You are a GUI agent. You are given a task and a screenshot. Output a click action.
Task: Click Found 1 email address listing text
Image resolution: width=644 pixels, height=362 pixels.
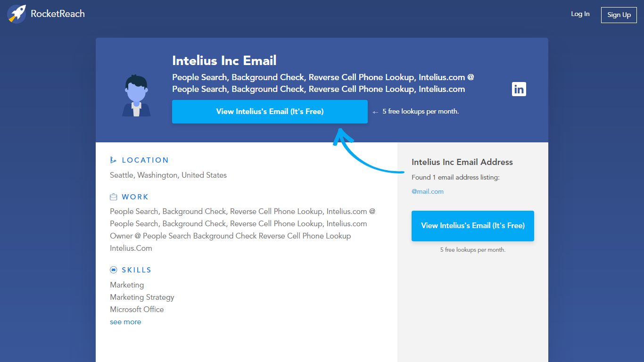[x=455, y=177]
